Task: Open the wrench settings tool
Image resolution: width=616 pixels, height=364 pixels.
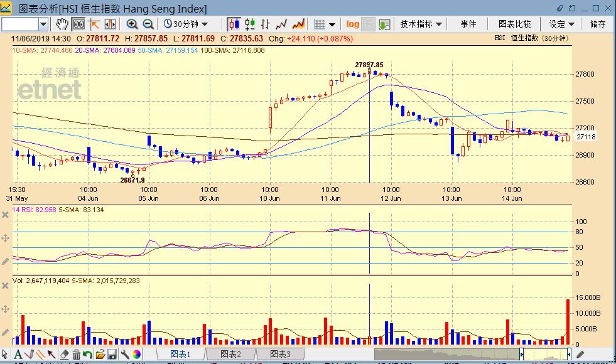Action: point(124,355)
